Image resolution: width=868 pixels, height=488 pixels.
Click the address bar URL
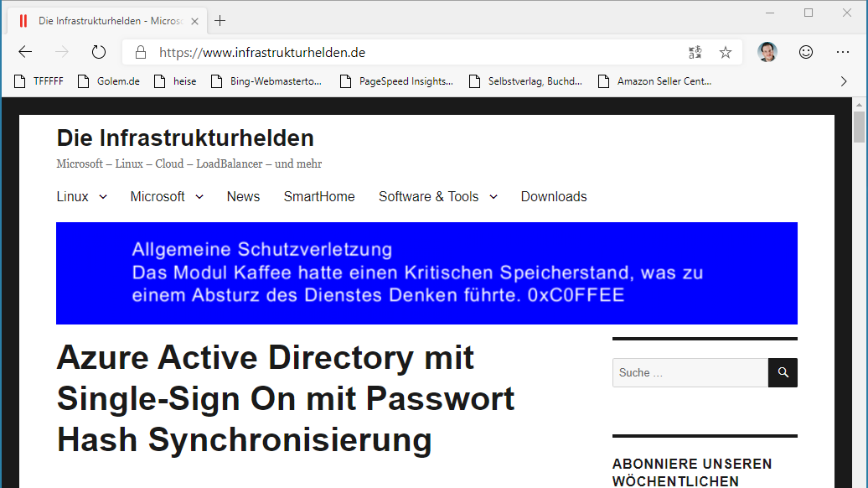point(262,53)
